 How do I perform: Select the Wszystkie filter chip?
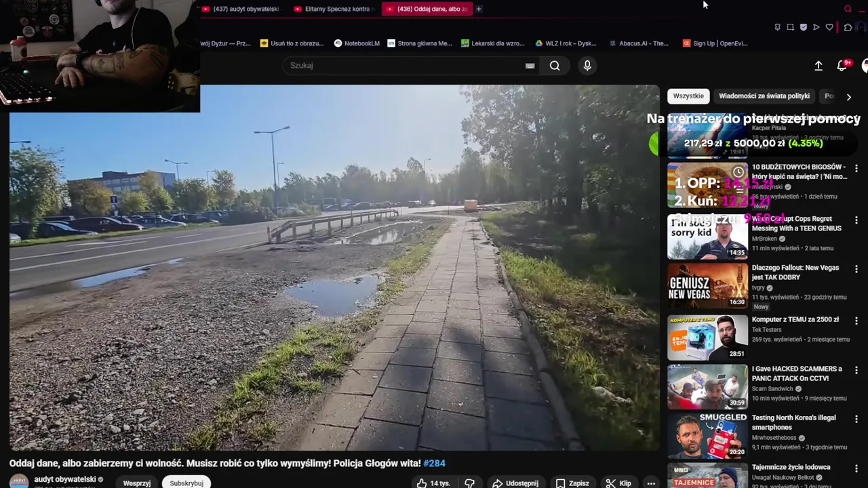[688, 96]
